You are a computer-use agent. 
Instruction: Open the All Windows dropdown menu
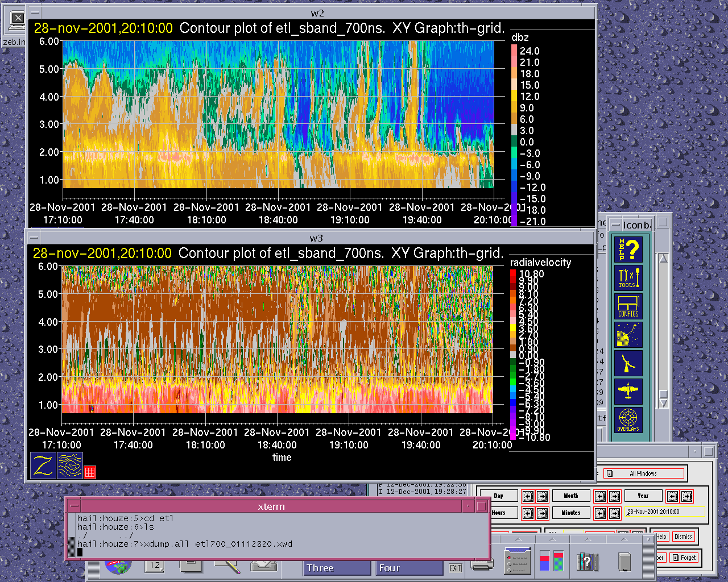pyautogui.click(x=643, y=473)
